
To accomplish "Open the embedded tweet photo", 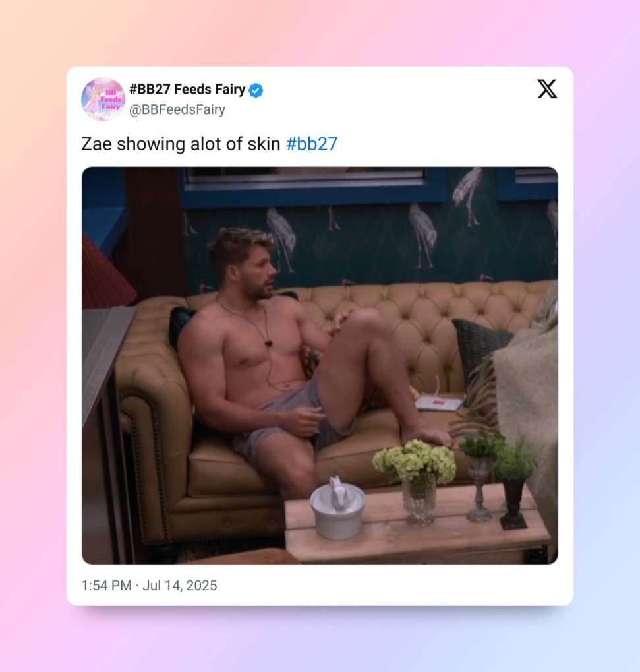I will [320, 365].
